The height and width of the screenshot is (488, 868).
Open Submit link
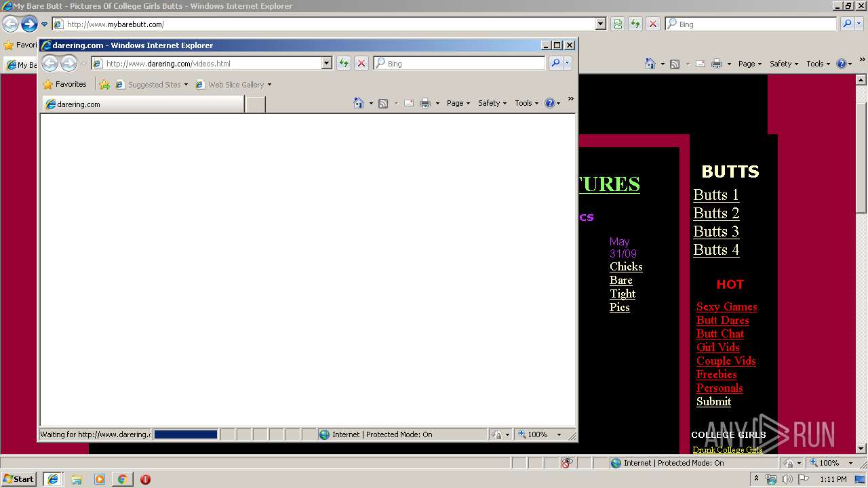point(713,402)
